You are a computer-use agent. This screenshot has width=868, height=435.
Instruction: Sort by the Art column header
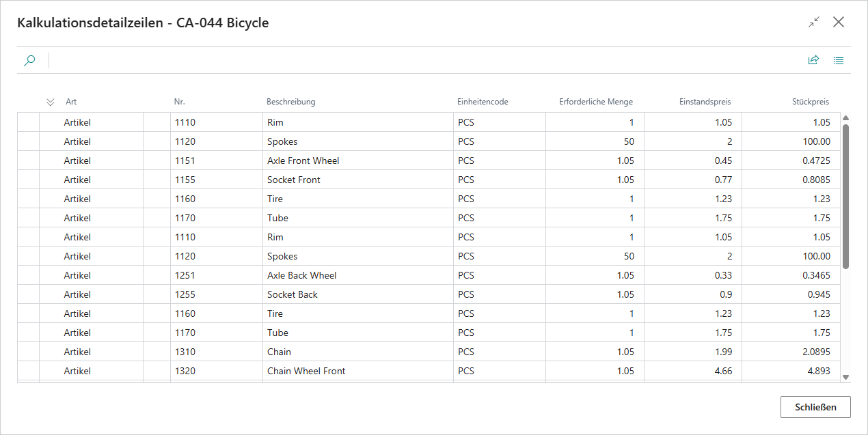[x=71, y=102]
